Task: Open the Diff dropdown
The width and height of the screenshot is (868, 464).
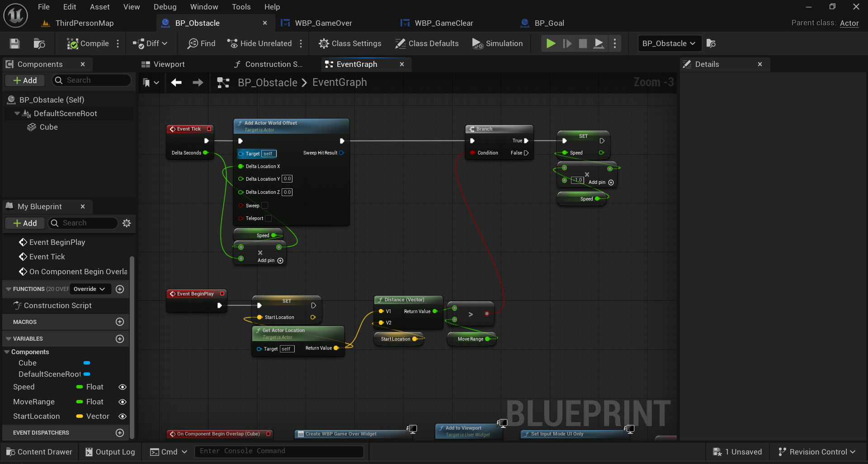Action: pos(150,43)
